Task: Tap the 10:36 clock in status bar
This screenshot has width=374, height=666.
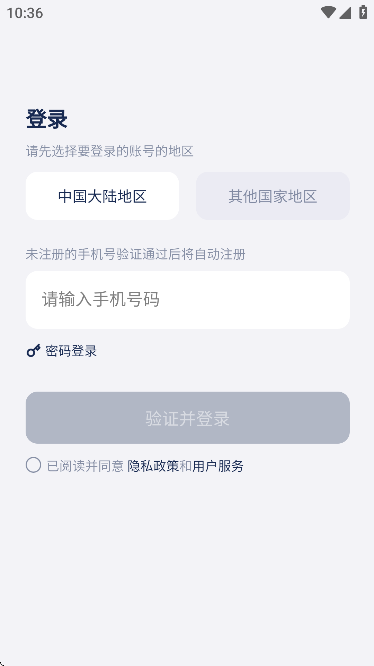Action: pos(25,13)
